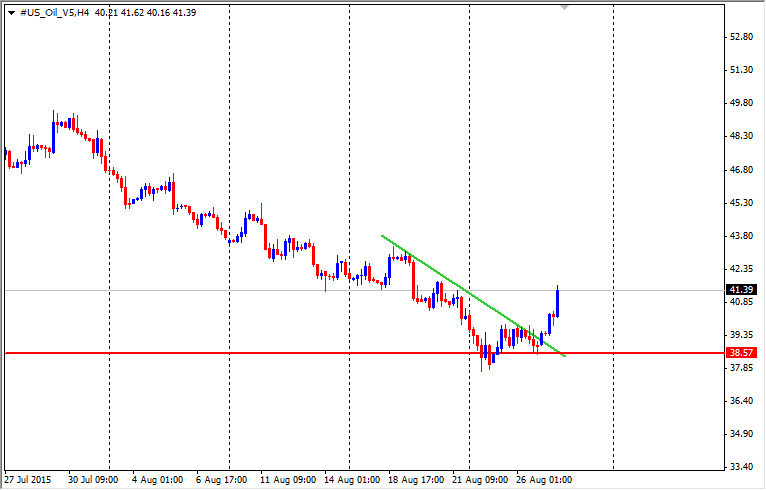This screenshot has height=490, width=766.
Task: Click the latest tall blue candle
Action: tap(557, 303)
